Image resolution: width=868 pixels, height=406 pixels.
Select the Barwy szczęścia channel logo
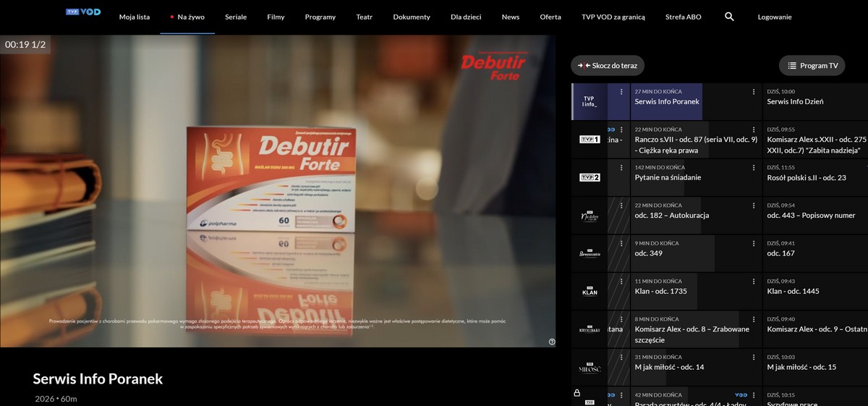point(590,253)
